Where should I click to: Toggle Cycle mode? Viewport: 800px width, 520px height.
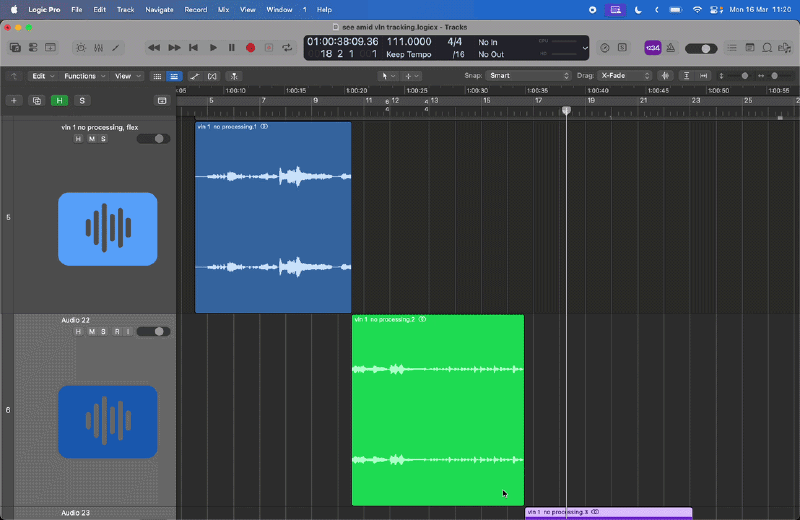click(287, 47)
